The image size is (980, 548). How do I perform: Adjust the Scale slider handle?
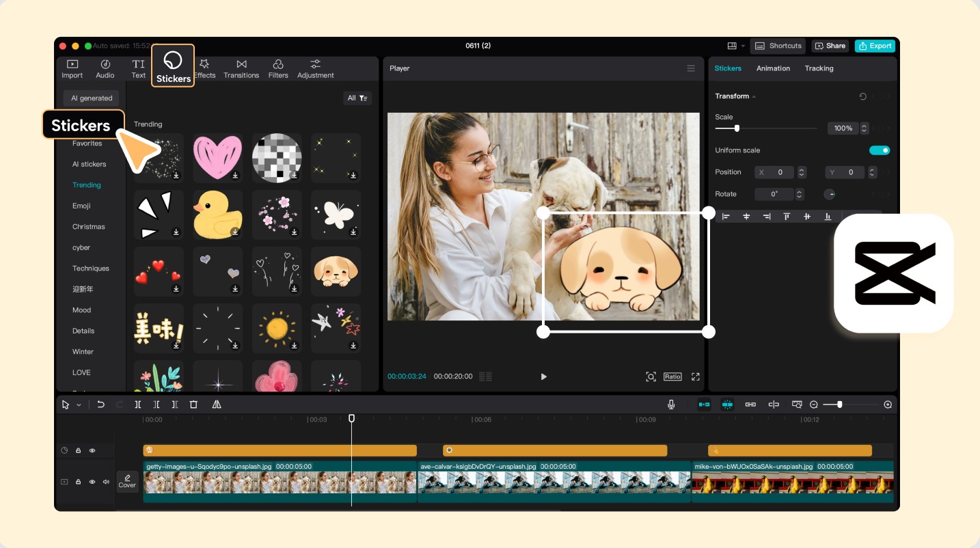tap(737, 128)
